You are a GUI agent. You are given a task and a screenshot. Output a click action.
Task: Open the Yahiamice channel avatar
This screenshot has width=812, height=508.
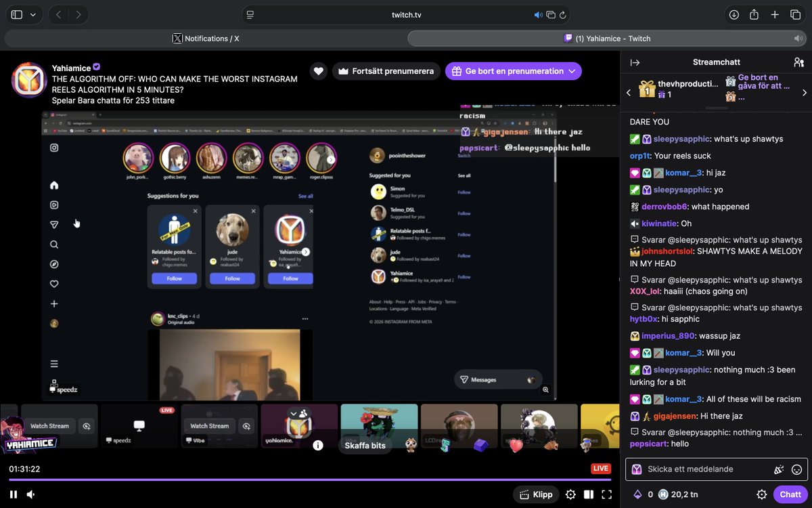click(28, 79)
